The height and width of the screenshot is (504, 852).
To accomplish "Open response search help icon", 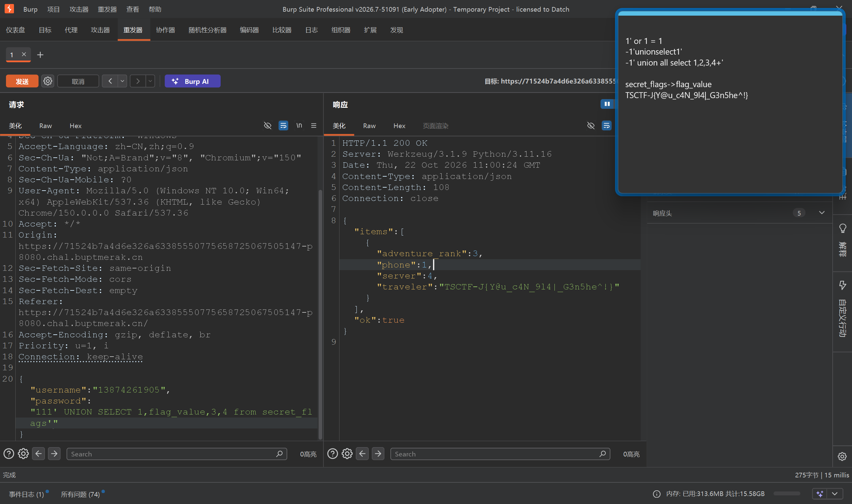I will [332, 454].
